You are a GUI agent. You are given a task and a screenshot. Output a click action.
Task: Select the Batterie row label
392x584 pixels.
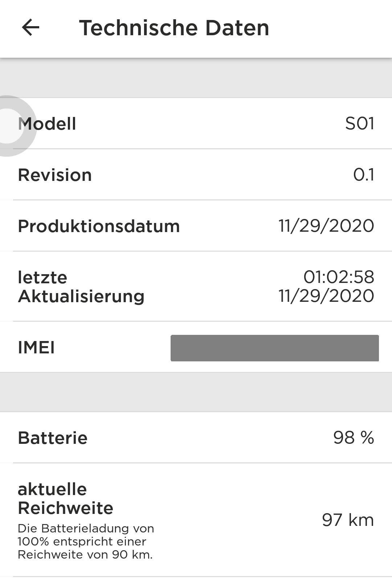point(53,438)
